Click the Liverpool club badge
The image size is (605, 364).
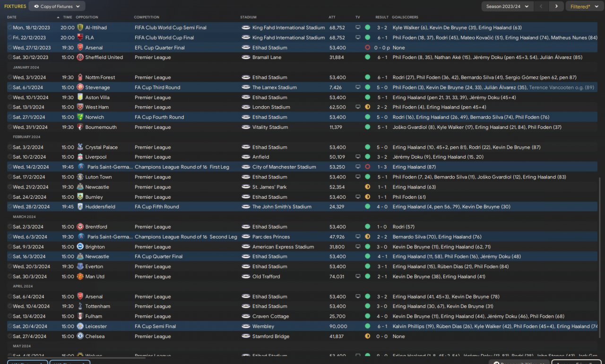click(80, 157)
